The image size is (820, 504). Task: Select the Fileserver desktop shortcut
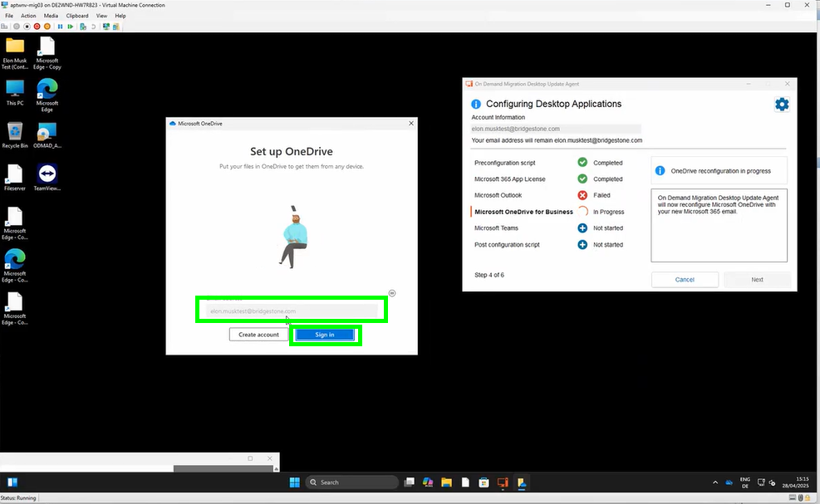pos(15,178)
